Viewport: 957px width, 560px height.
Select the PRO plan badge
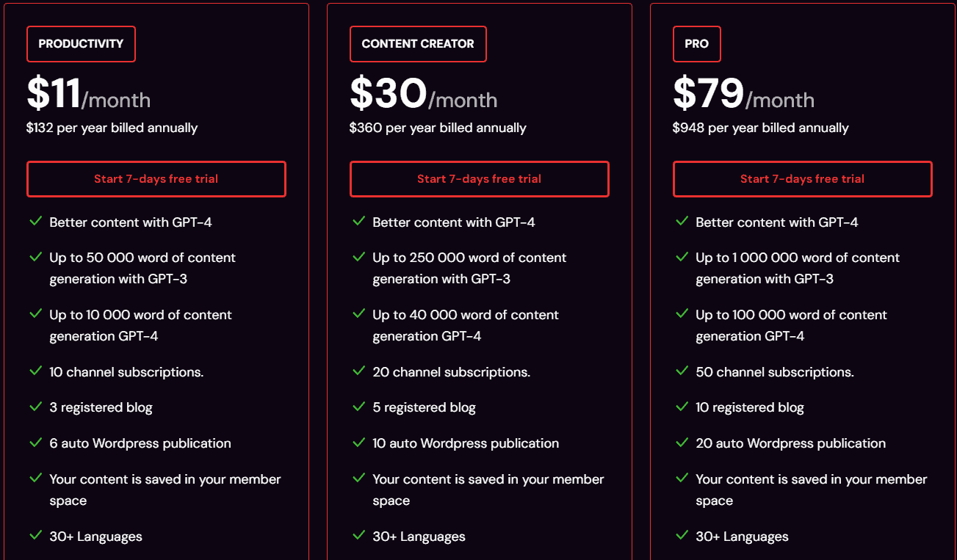pos(696,44)
